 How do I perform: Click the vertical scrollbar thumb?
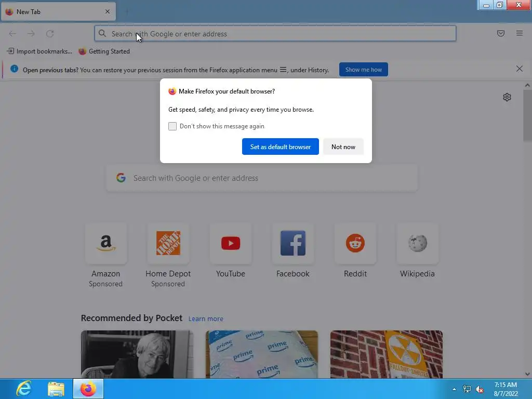coord(527,115)
